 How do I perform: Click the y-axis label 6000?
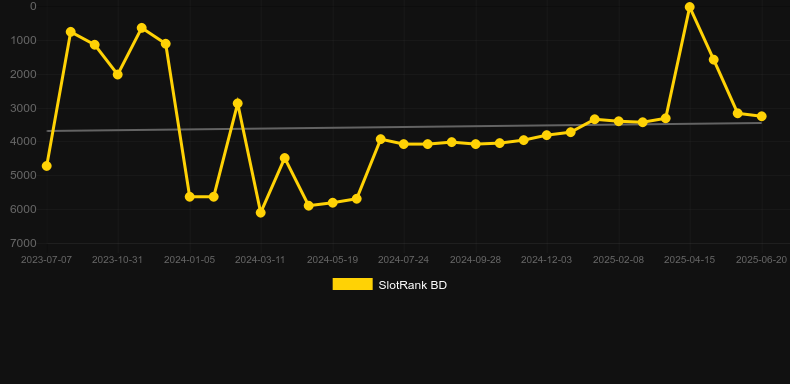(24, 209)
